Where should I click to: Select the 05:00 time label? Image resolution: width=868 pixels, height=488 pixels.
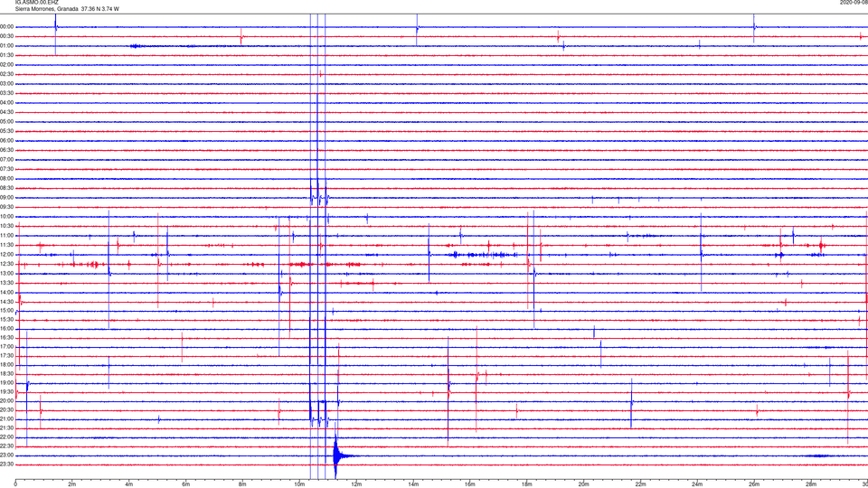pyautogui.click(x=7, y=122)
